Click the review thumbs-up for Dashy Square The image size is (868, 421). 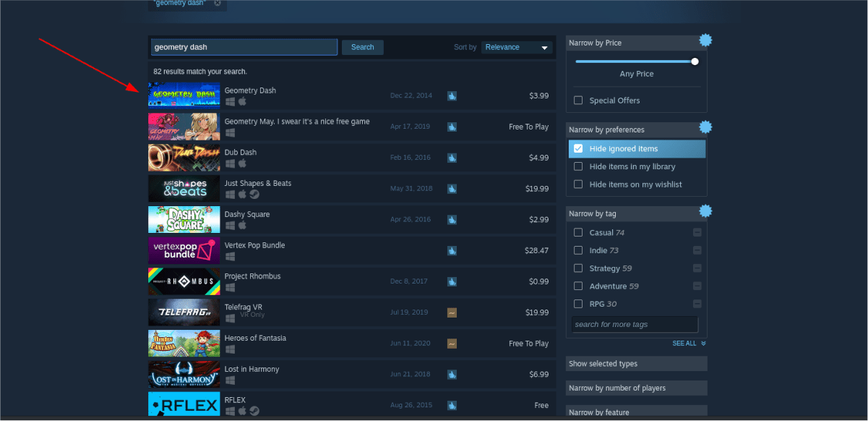click(x=452, y=220)
